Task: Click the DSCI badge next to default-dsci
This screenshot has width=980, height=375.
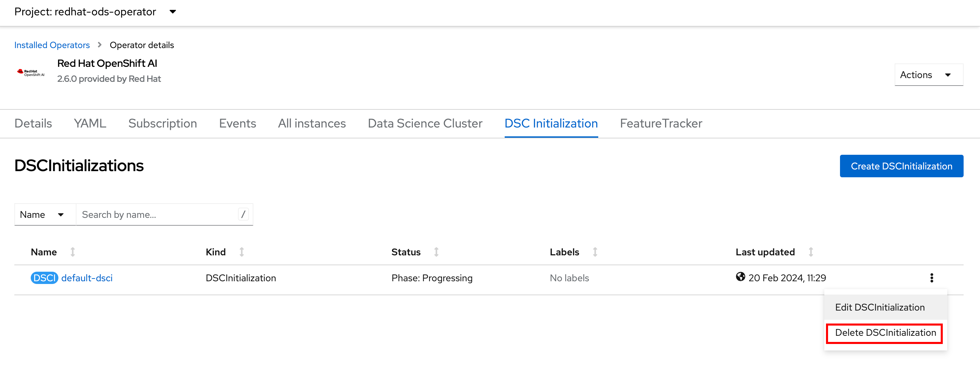Action: [44, 278]
